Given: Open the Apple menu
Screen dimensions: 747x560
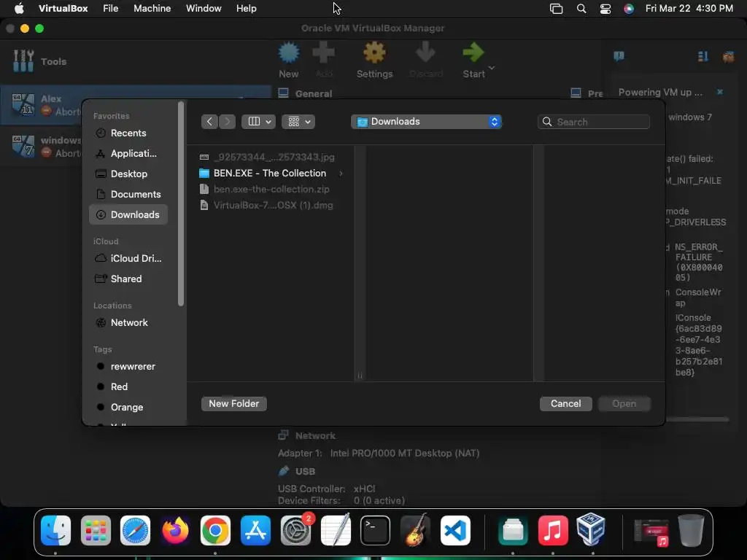Looking at the screenshot, I should pyautogui.click(x=19, y=9).
